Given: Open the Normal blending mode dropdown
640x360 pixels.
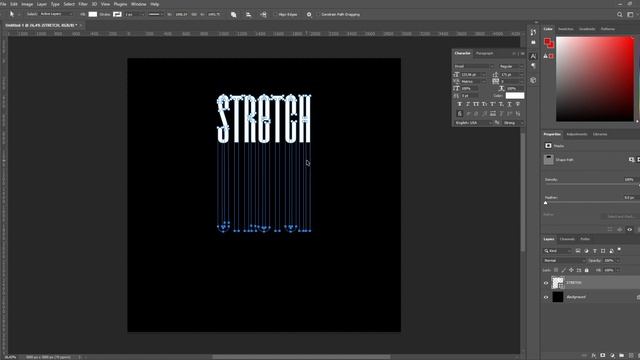Looking at the screenshot, I should (564, 260).
